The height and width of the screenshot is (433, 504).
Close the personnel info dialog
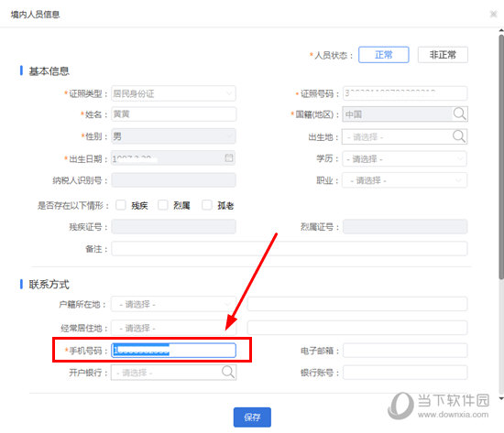[493, 14]
